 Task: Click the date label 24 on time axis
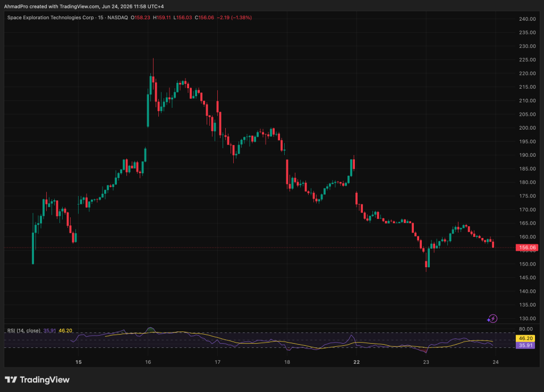[x=496, y=362]
